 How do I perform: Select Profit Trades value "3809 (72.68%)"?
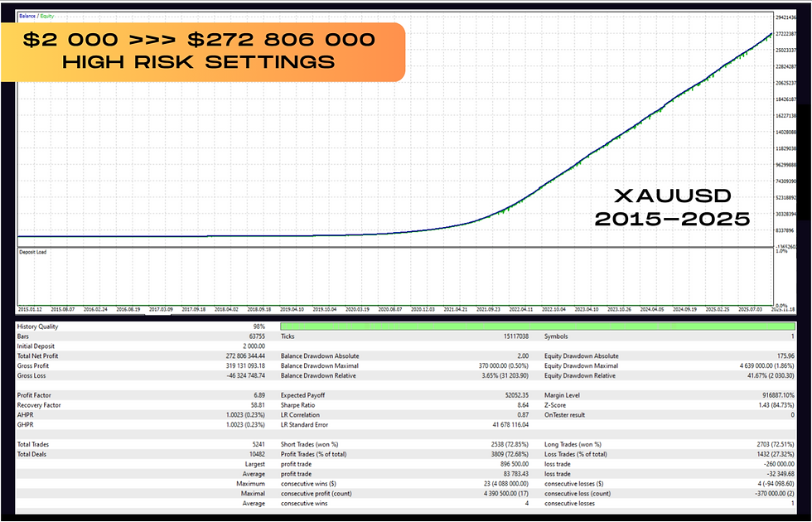[510, 455]
